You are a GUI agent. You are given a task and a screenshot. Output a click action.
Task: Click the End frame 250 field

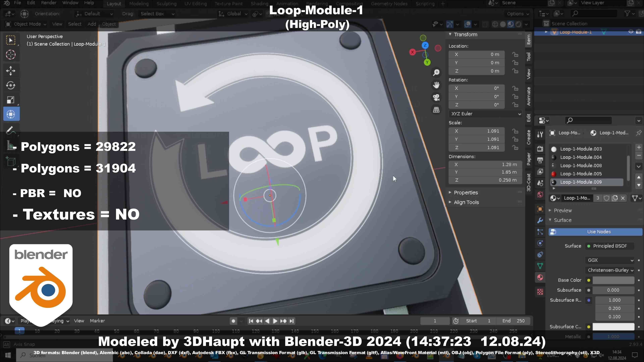click(x=513, y=321)
